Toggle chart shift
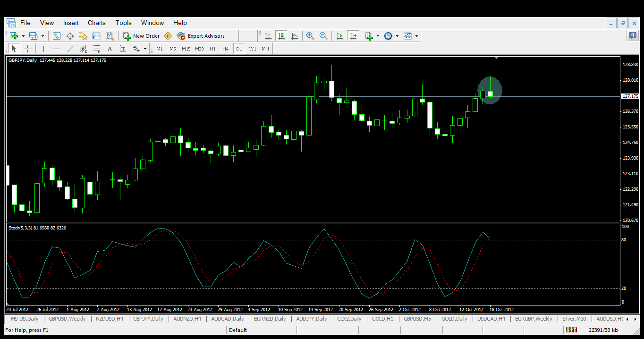 [353, 36]
